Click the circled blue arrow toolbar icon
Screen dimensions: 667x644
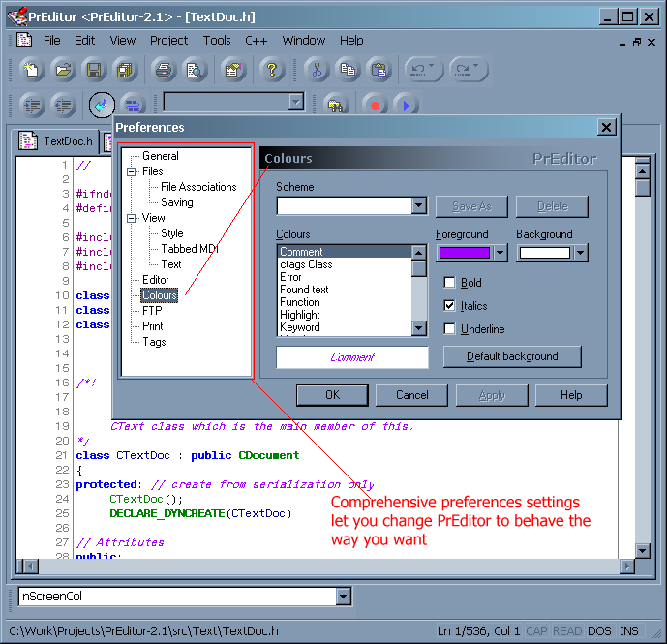102,106
